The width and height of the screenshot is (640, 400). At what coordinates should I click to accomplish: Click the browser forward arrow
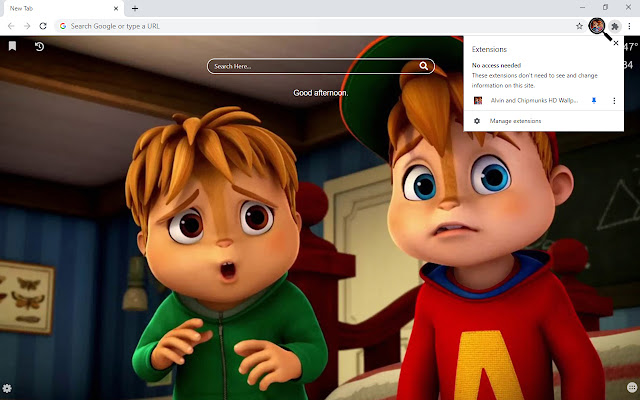coord(27,26)
